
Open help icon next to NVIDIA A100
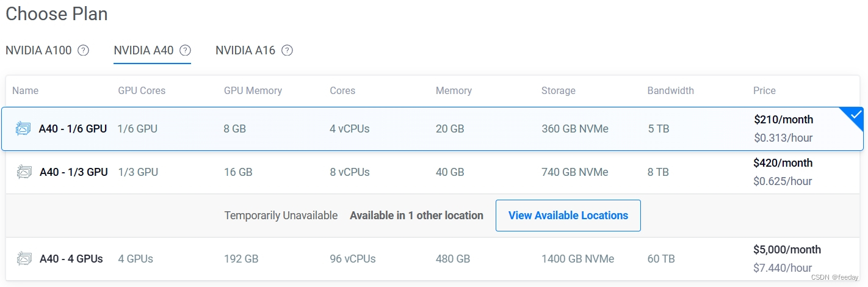[84, 50]
